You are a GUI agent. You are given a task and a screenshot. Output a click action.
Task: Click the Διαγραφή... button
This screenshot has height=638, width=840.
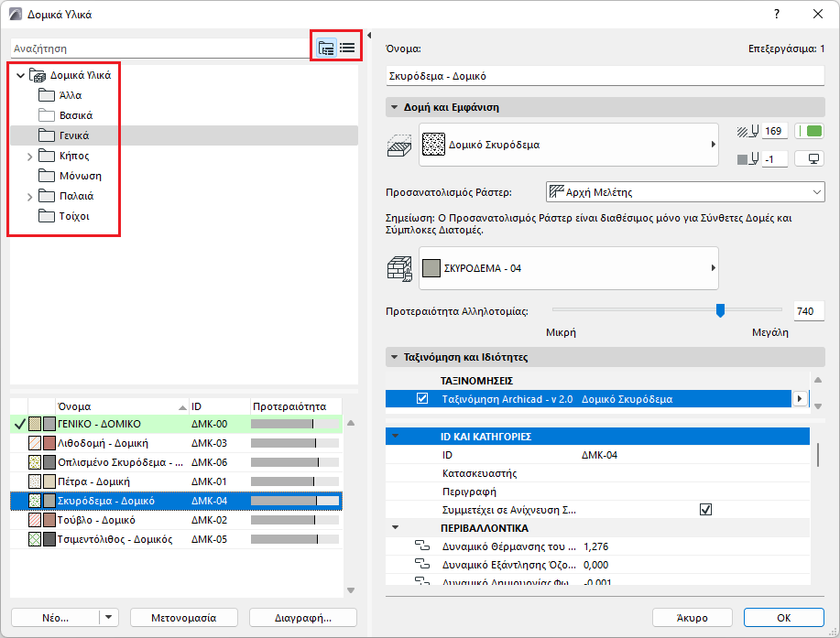click(x=302, y=617)
